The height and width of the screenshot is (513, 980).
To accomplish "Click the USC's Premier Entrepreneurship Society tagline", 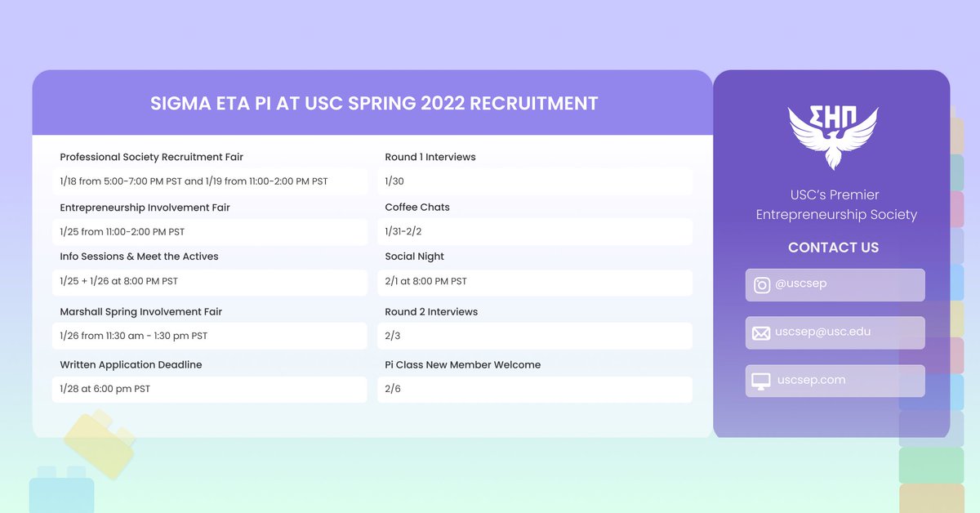I will (x=836, y=205).
